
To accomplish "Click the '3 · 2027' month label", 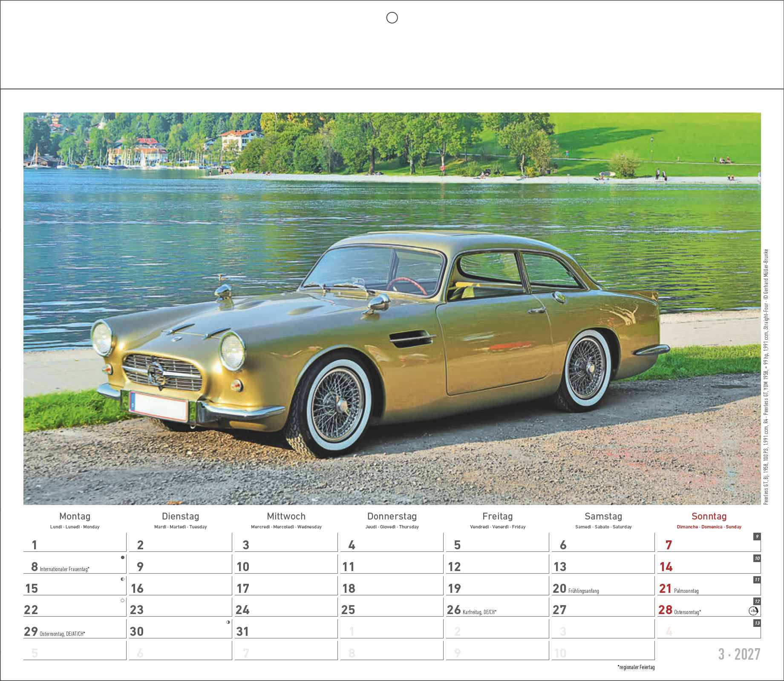I will [739, 654].
